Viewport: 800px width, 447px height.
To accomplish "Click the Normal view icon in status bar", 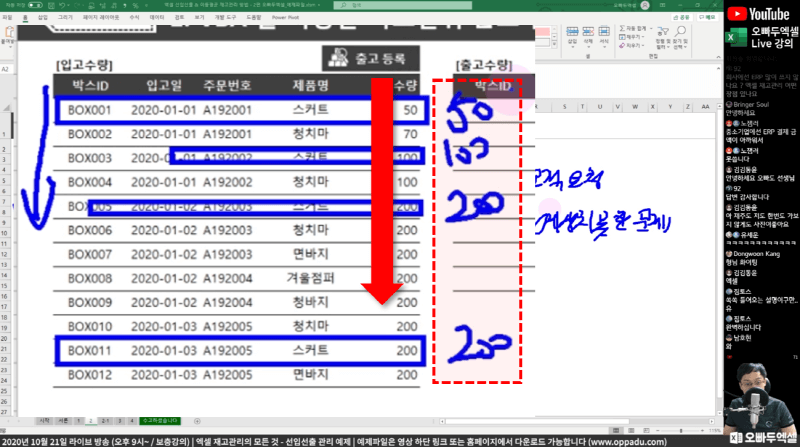I will [616, 430].
